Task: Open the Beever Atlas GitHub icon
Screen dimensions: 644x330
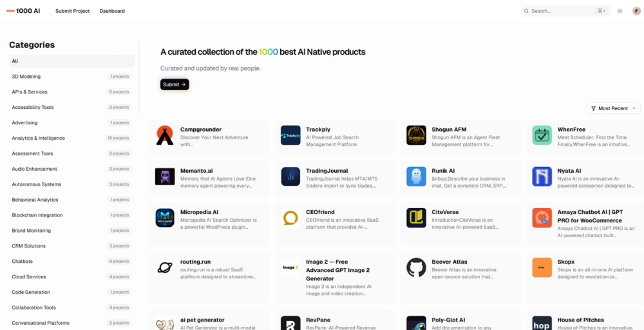Action: point(416,267)
